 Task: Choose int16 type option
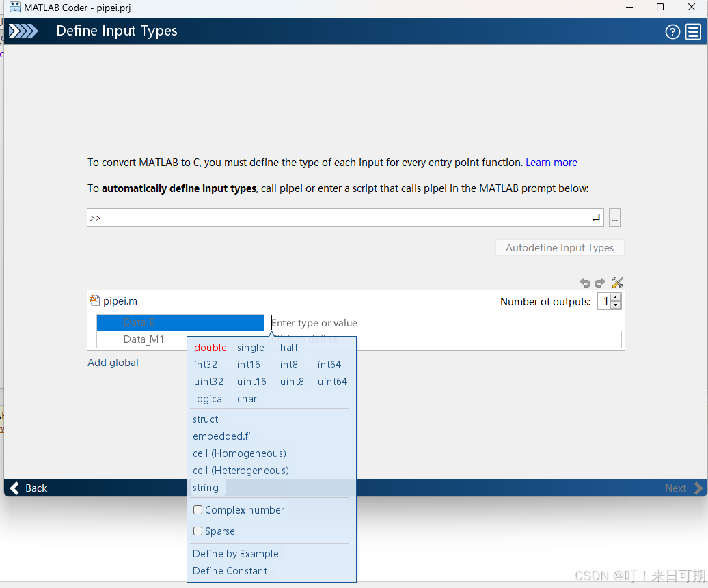click(x=248, y=365)
